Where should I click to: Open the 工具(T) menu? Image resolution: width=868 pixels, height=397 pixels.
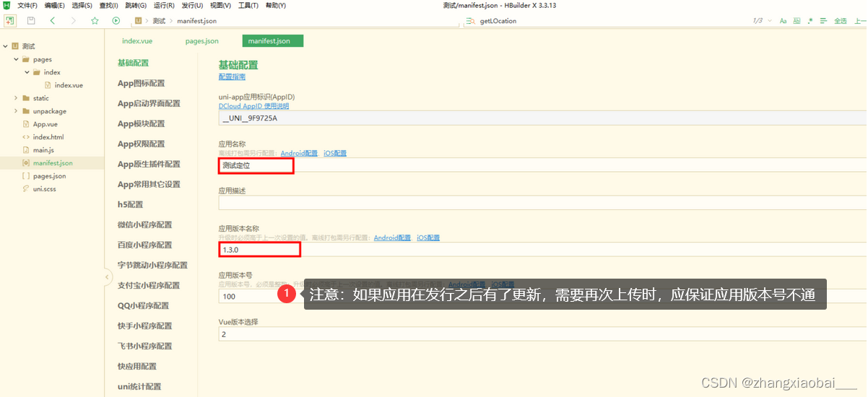pos(248,5)
